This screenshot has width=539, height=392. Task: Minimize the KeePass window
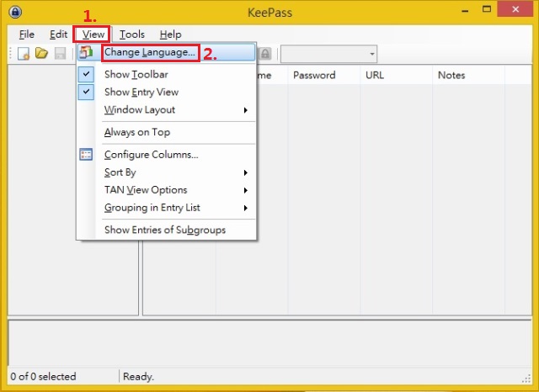click(465, 10)
